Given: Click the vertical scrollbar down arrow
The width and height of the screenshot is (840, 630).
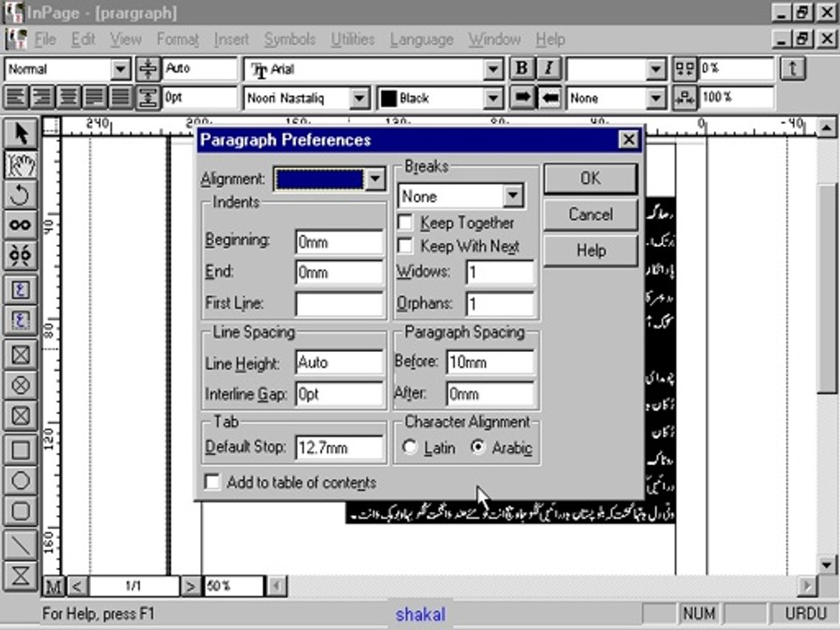Looking at the screenshot, I should (x=827, y=564).
